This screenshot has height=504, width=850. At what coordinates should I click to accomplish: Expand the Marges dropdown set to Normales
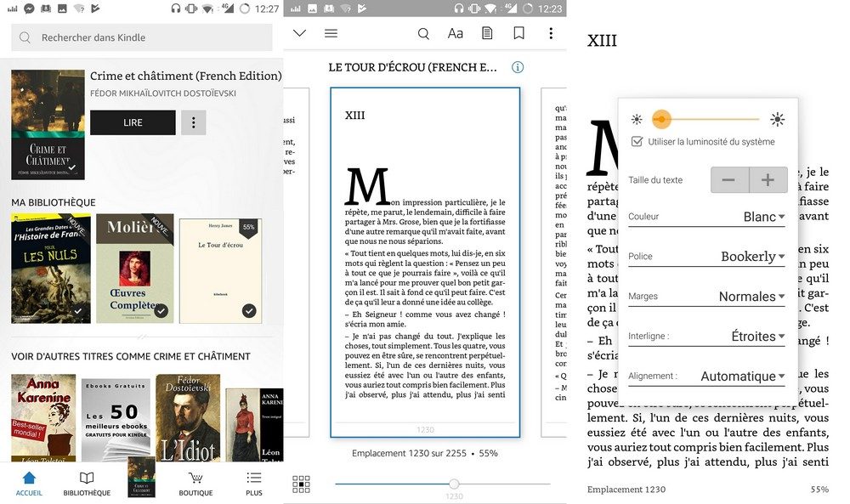point(751,297)
